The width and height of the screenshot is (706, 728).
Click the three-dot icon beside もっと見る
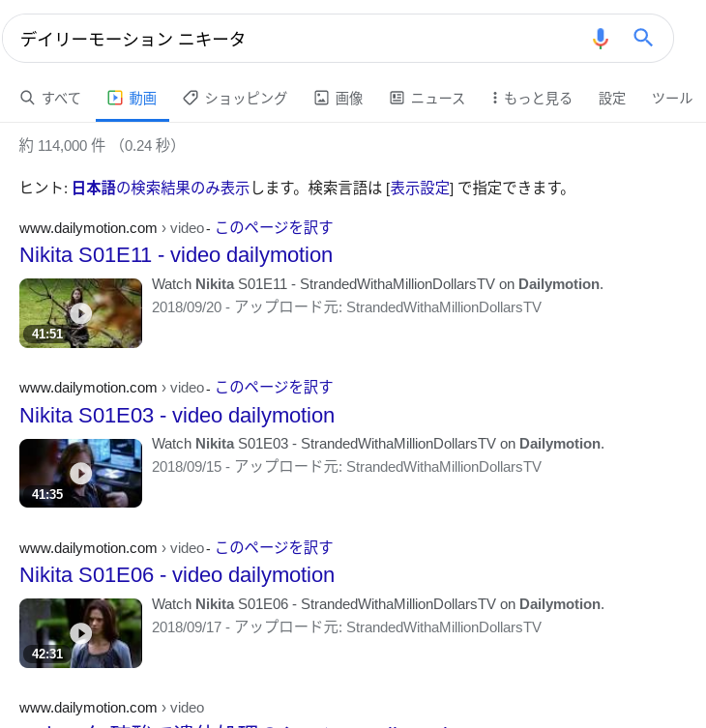[494, 98]
